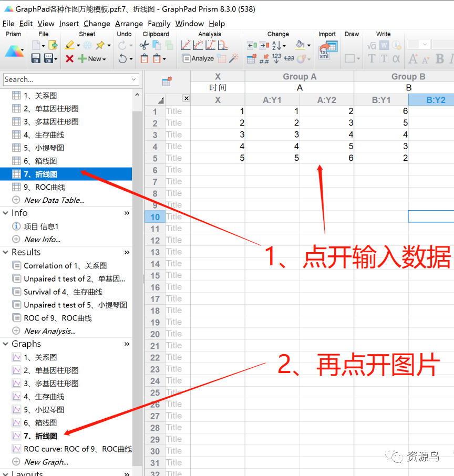Close row titles with the X button
The image size is (454, 476).
pyautogui.click(x=187, y=98)
